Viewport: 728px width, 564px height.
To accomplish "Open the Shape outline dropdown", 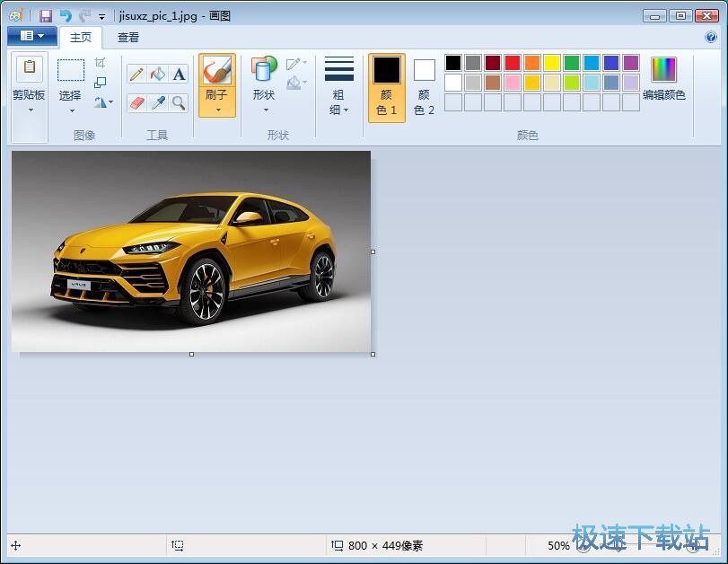I will (x=296, y=63).
